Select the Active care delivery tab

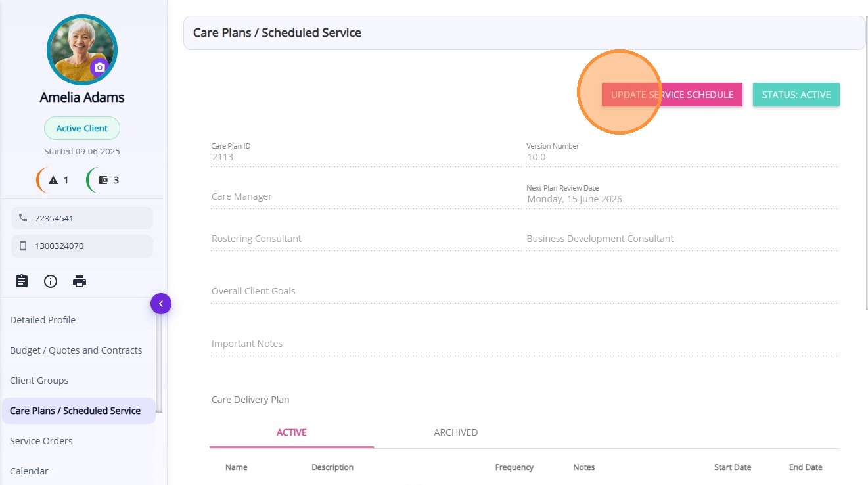pos(291,432)
